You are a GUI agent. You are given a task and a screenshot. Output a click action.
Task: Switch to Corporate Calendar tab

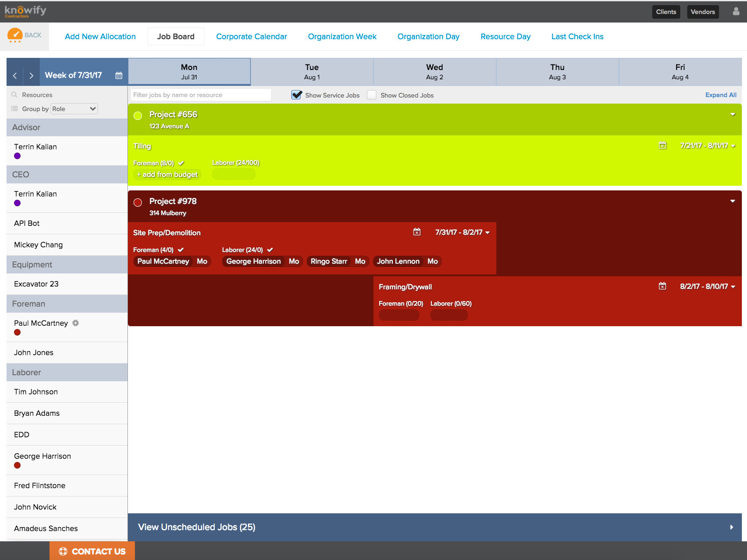pyautogui.click(x=252, y=36)
